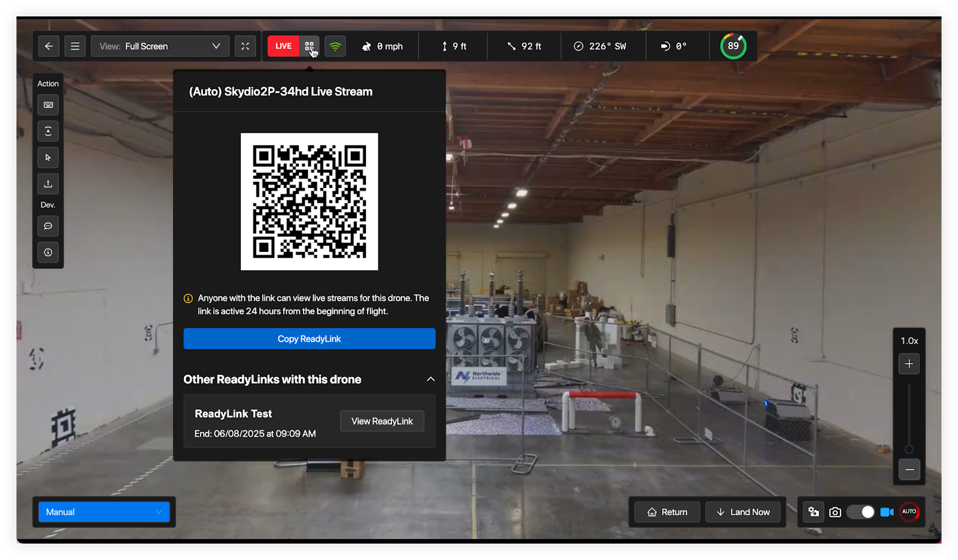Click the red LIVE indicator
This screenshot has width=958, height=560.
[283, 46]
